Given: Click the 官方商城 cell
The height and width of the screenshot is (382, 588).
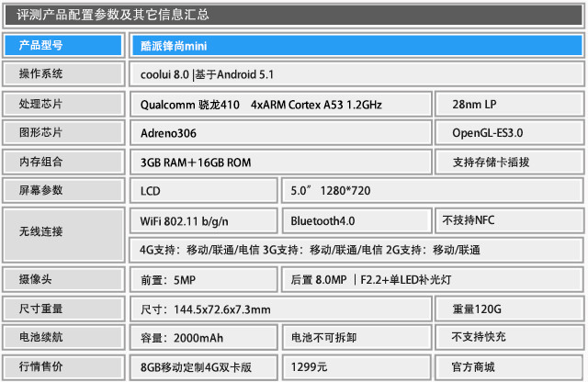Looking at the screenshot, I should [509, 366].
